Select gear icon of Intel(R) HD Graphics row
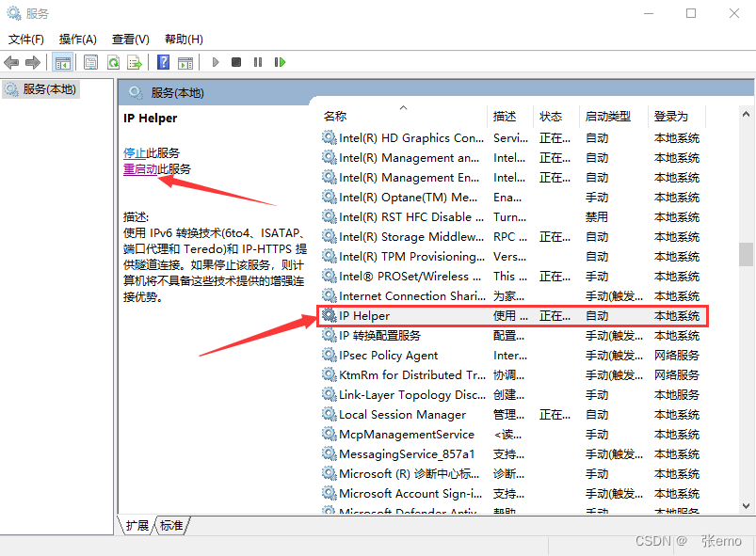The image size is (756, 556). pyautogui.click(x=330, y=137)
